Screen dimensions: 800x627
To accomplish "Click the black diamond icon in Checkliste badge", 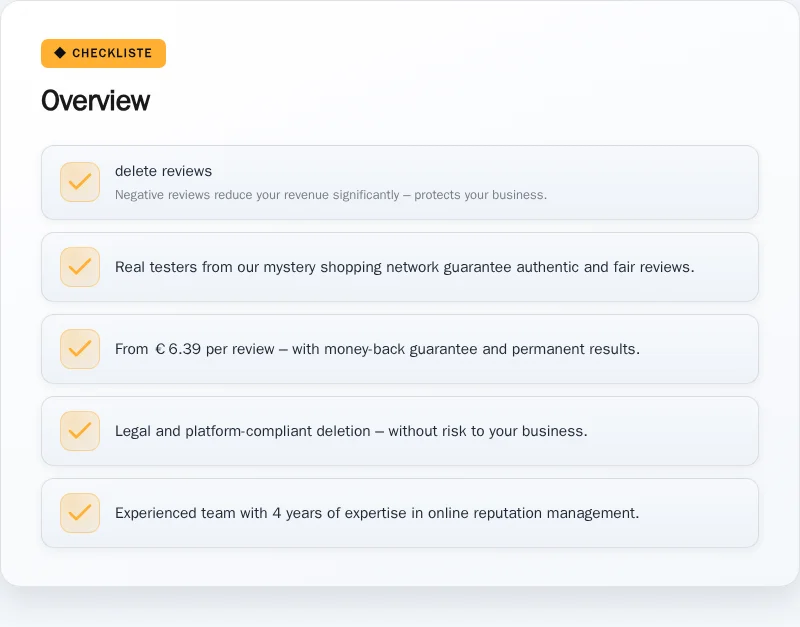I will [x=60, y=53].
